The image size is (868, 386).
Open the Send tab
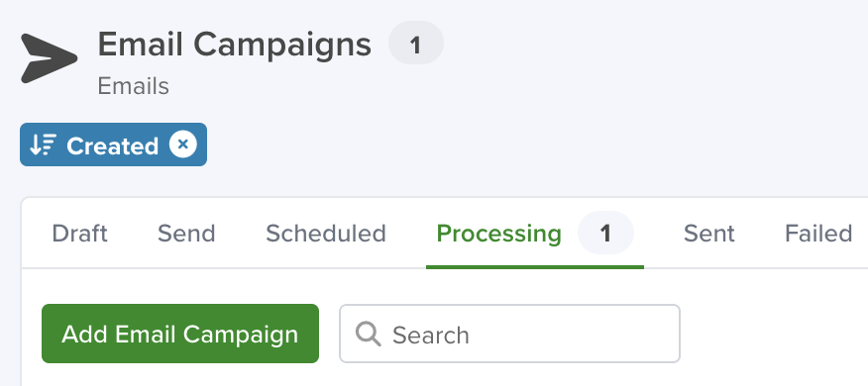click(186, 234)
